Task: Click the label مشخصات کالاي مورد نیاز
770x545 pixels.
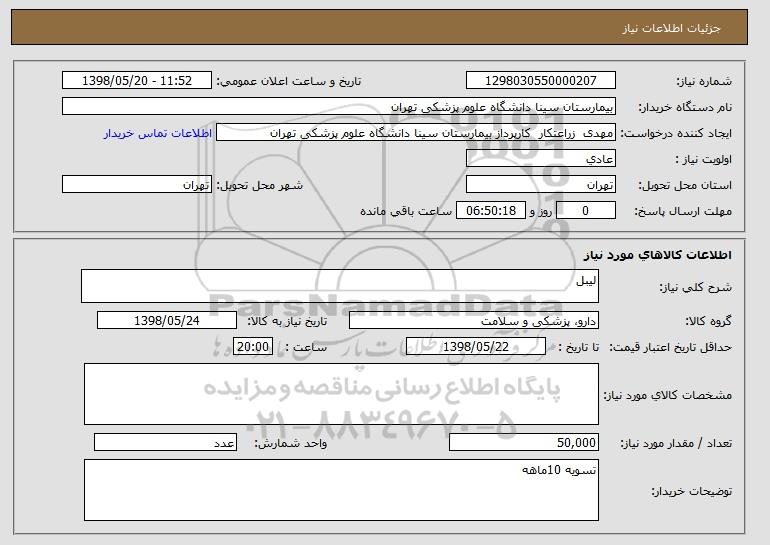Action: point(667,395)
